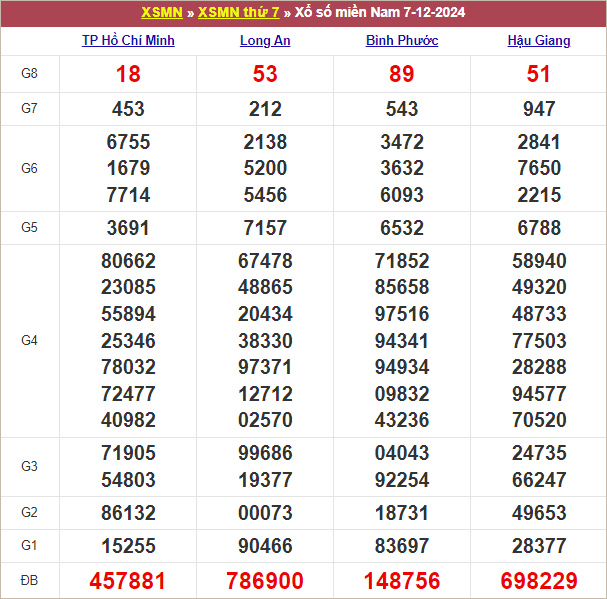This screenshot has height=599, width=607.
Task: Open the XSMN breadcrumb link
Action: [162, 12]
